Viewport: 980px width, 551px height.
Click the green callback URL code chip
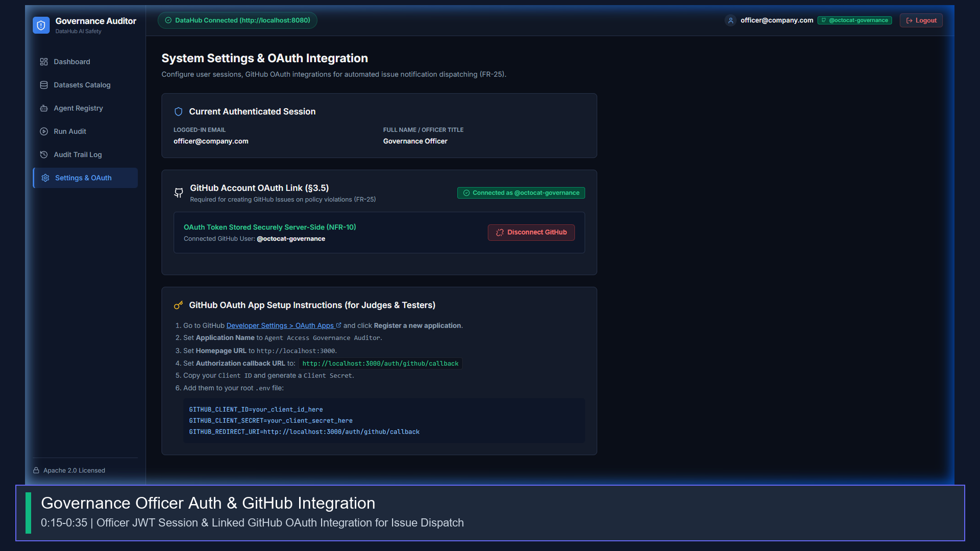pos(380,364)
